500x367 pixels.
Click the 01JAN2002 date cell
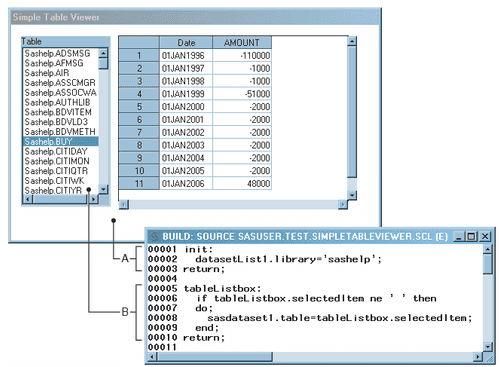click(x=186, y=132)
